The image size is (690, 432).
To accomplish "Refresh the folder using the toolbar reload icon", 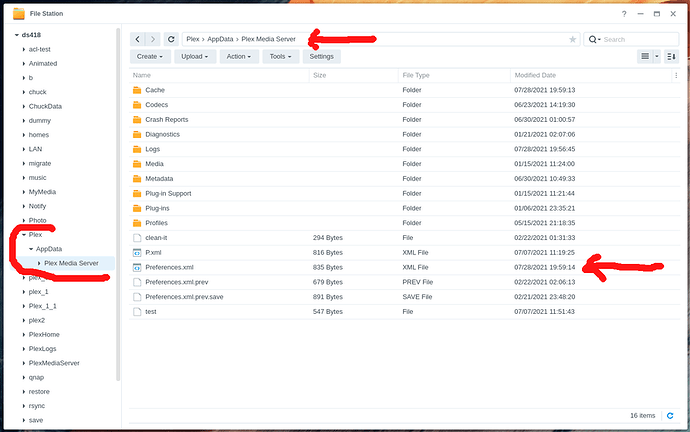I will point(171,39).
